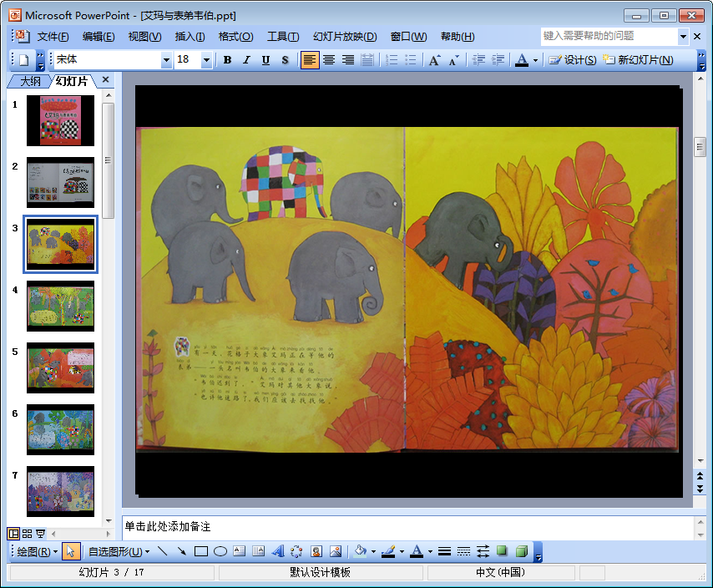Close the slide thumbnail pane

pyautogui.click(x=106, y=80)
